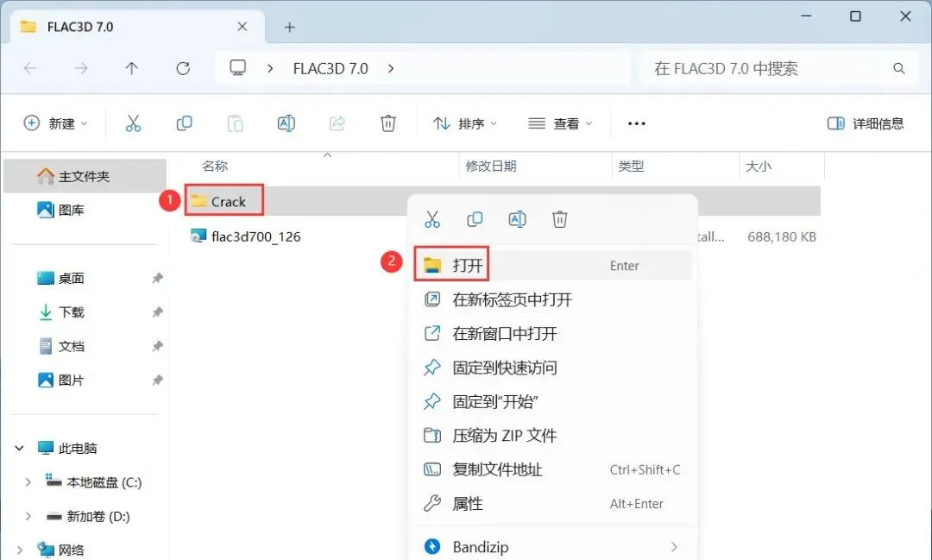
Task: Click the Rename icon in the toolbar
Action: tap(286, 123)
